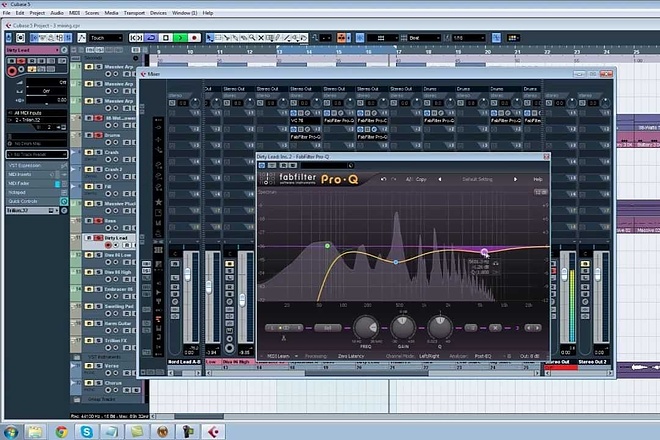
Task: Click the plugin bypass power icon in Pro-Q window
Action: (x=262, y=166)
